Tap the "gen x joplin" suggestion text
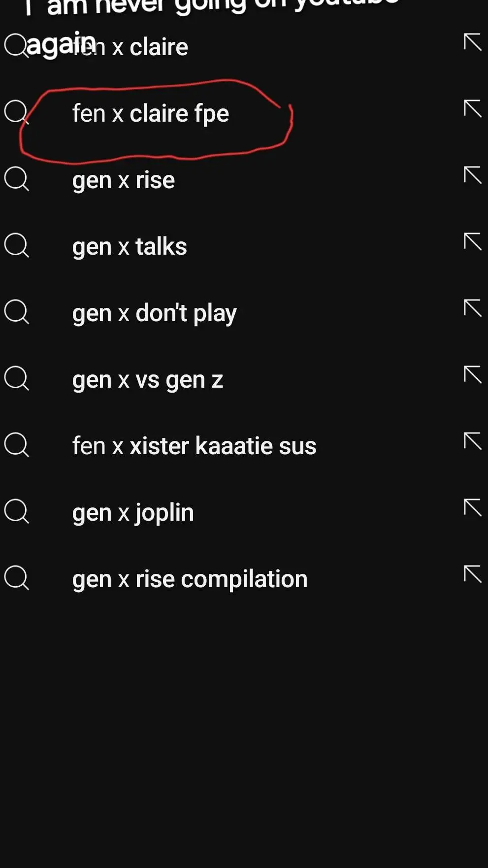This screenshot has height=868, width=488. pos(133,513)
